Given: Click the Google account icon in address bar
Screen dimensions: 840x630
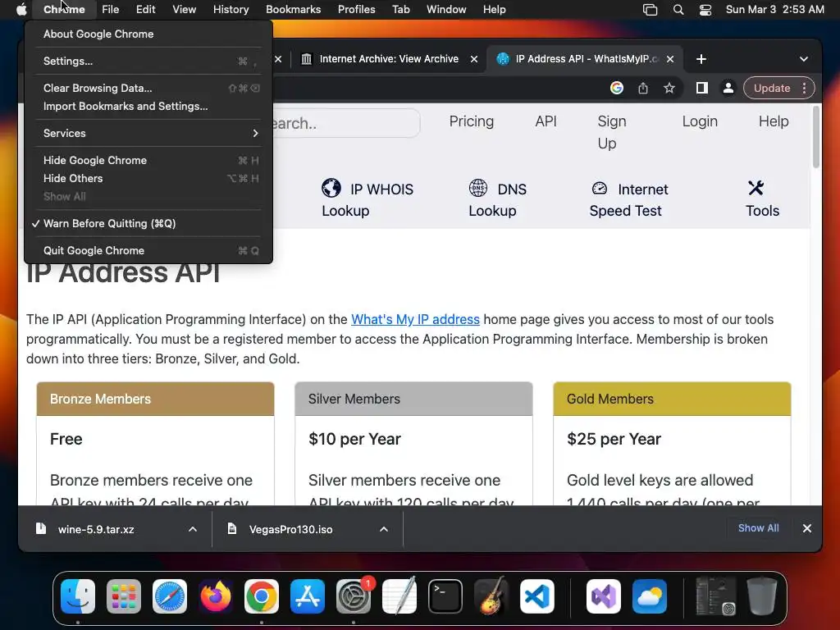Looking at the screenshot, I should 617,88.
